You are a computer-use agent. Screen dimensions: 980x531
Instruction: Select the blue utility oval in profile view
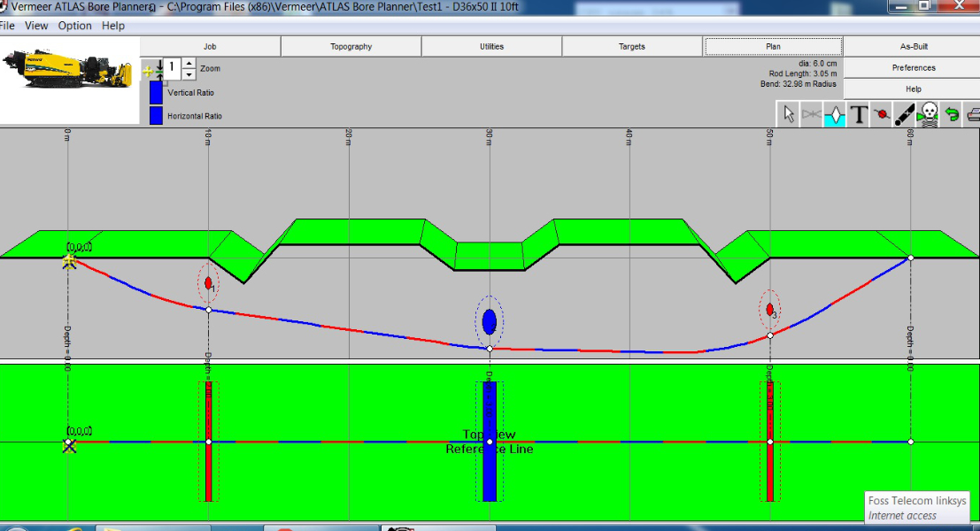490,322
